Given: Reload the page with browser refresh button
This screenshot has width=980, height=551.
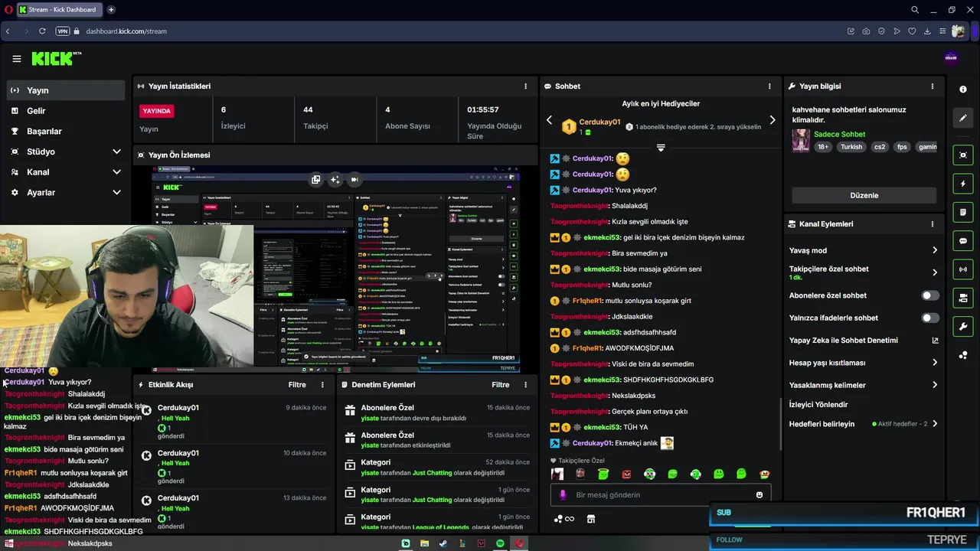Looking at the screenshot, I should click(x=42, y=31).
